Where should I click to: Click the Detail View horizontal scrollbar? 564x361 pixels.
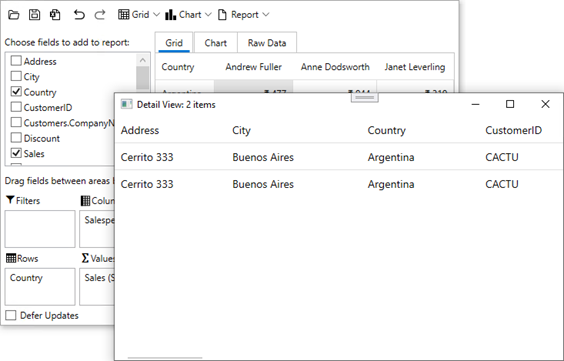tap(165, 358)
